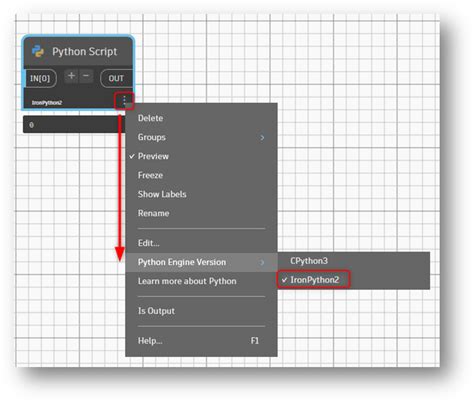
Task: Expand Python Engine Version submenu
Action: [201, 262]
